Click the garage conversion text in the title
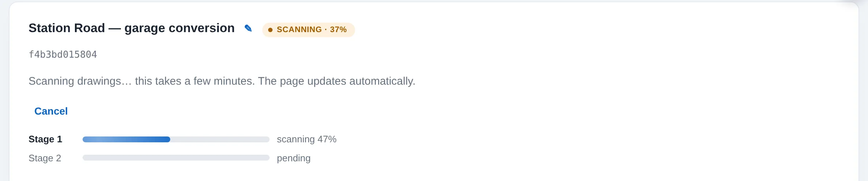The width and height of the screenshot is (868, 181). point(179,28)
